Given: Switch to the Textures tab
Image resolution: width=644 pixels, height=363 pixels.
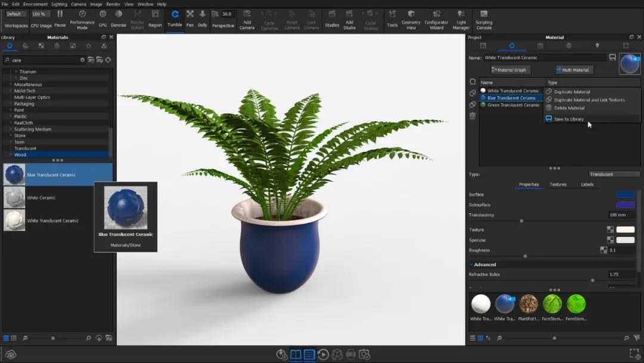Looking at the screenshot, I should [x=558, y=184].
